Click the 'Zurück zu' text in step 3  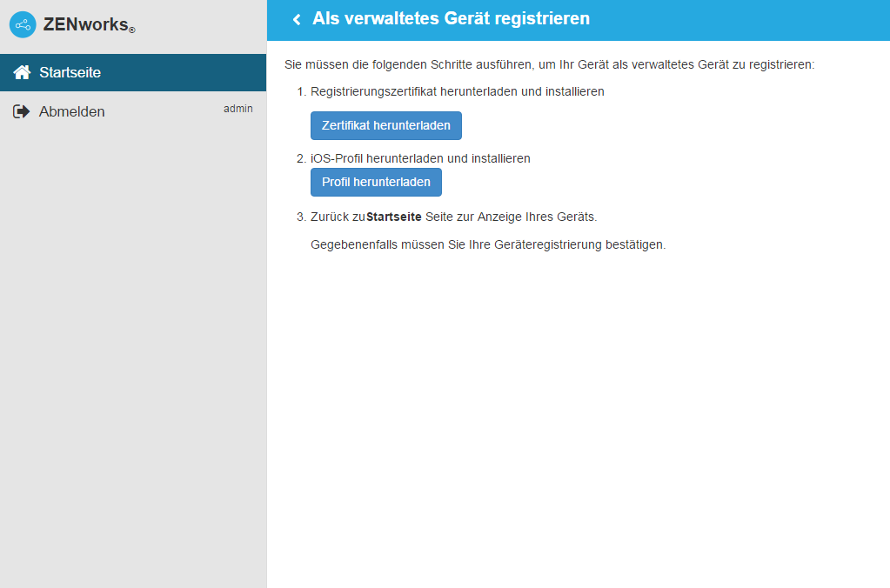tap(338, 217)
